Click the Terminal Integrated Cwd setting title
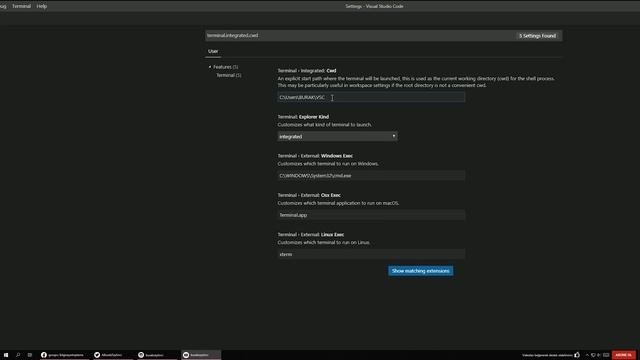Screen dimensions: 640x360 tap(307, 71)
